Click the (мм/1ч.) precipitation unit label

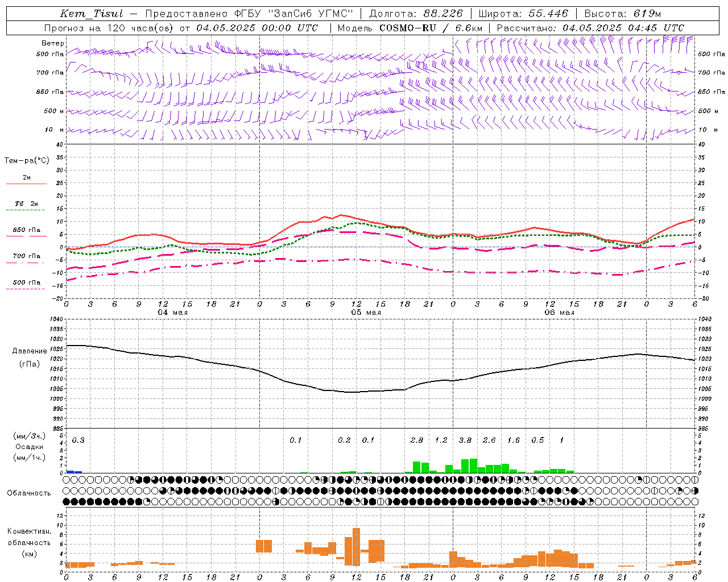tap(30, 458)
